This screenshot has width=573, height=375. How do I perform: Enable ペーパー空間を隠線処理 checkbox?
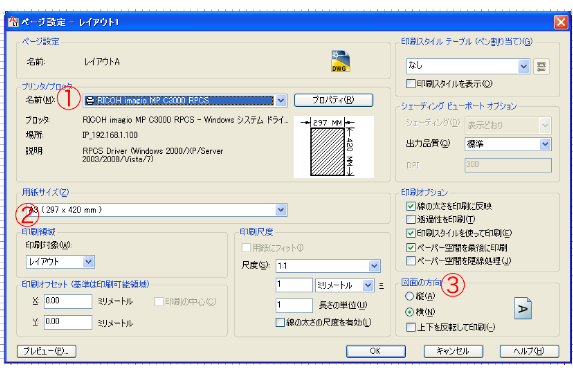[x=411, y=261]
